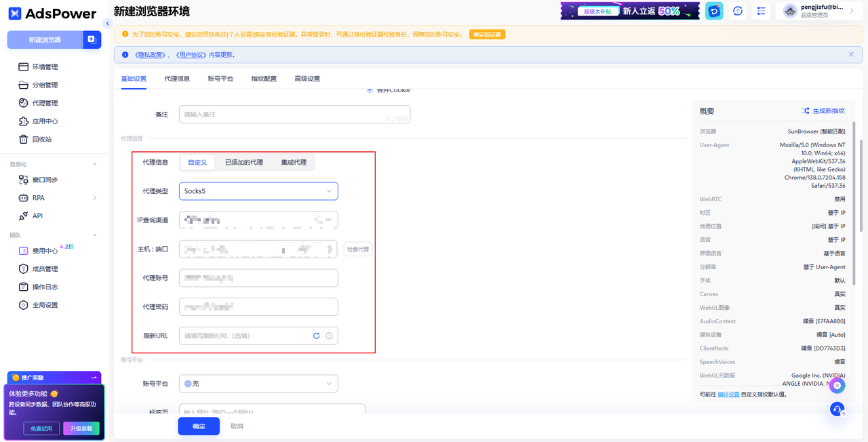This screenshot has width=868, height=442.
Task: Close the privacy policy notice
Action: 851,54
